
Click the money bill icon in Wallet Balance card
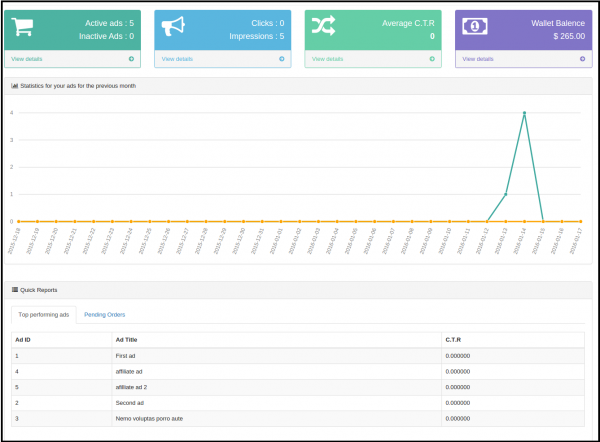[x=474, y=26]
